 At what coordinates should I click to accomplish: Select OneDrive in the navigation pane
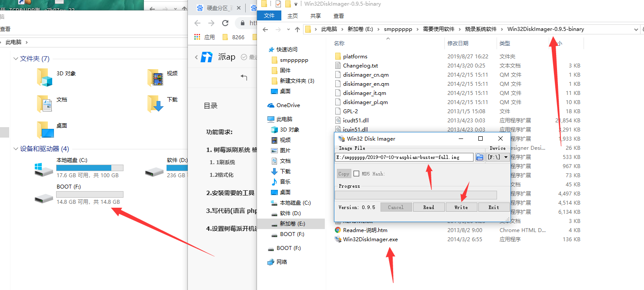pyautogui.click(x=288, y=105)
